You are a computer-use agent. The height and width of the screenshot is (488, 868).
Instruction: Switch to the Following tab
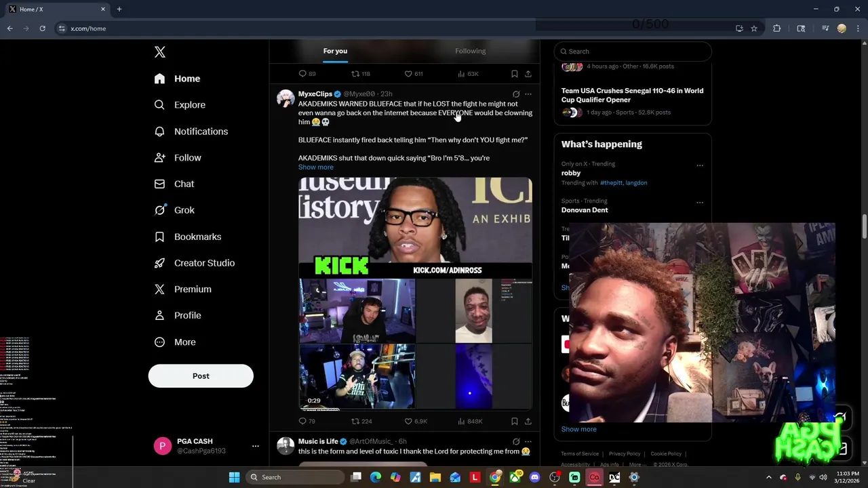pyautogui.click(x=471, y=51)
